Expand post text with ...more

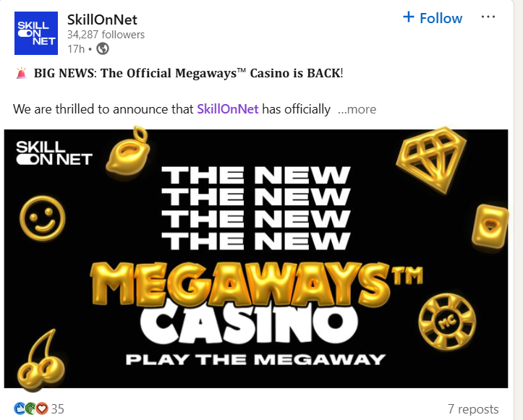[357, 109]
